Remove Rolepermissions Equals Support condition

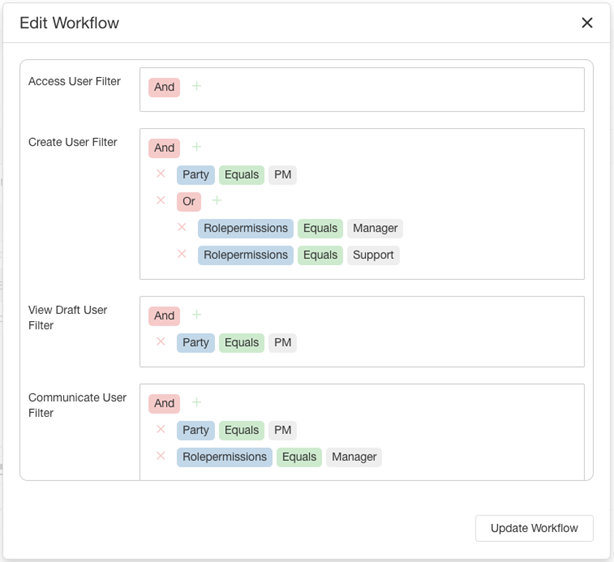tap(182, 254)
